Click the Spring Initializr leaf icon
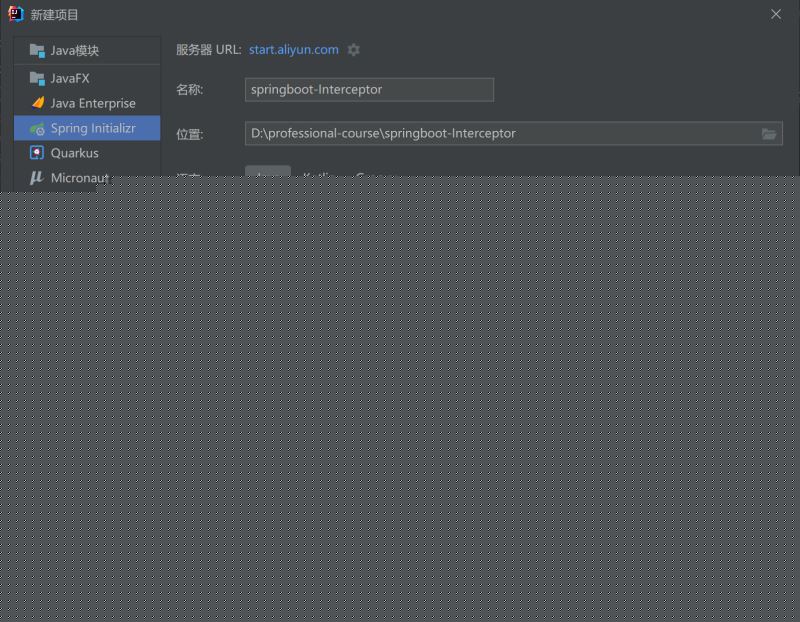The width and height of the screenshot is (800, 622). 37,129
